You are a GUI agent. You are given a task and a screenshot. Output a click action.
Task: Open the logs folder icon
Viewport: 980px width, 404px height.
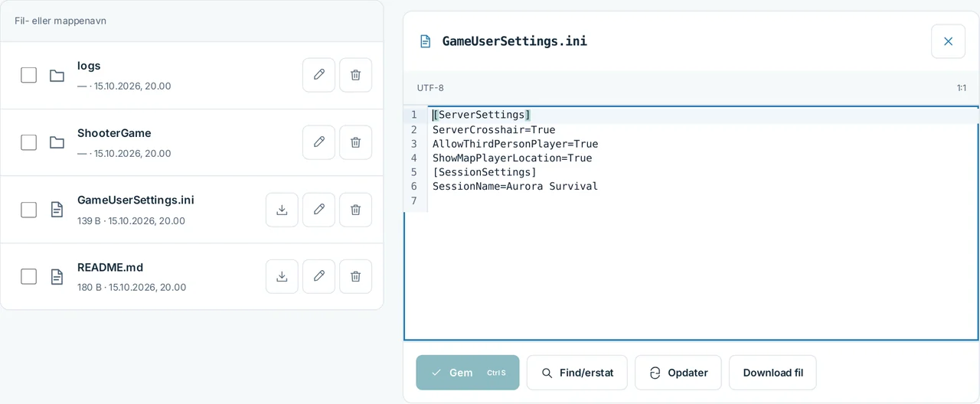[57, 75]
